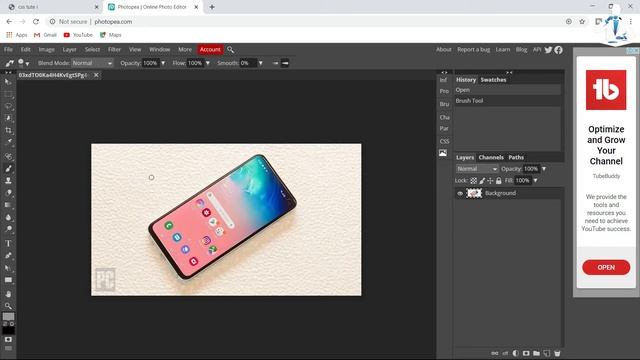This screenshot has width=640, height=360.
Task: Select the Clone Stamp tool
Action: coord(8,180)
